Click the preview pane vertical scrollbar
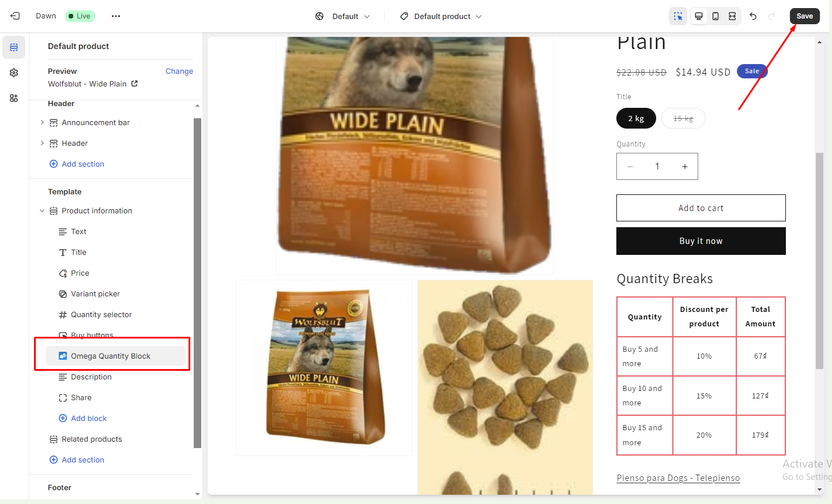Viewport: 832px width, 504px height. coord(819,261)
